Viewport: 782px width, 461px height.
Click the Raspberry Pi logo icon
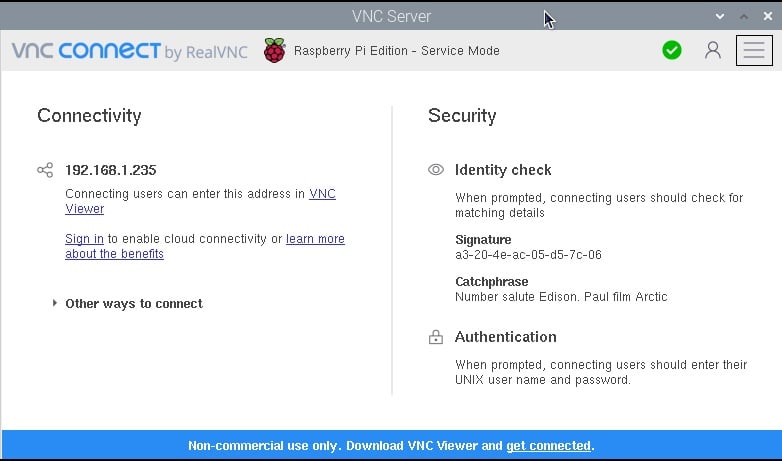click(275, 50)
